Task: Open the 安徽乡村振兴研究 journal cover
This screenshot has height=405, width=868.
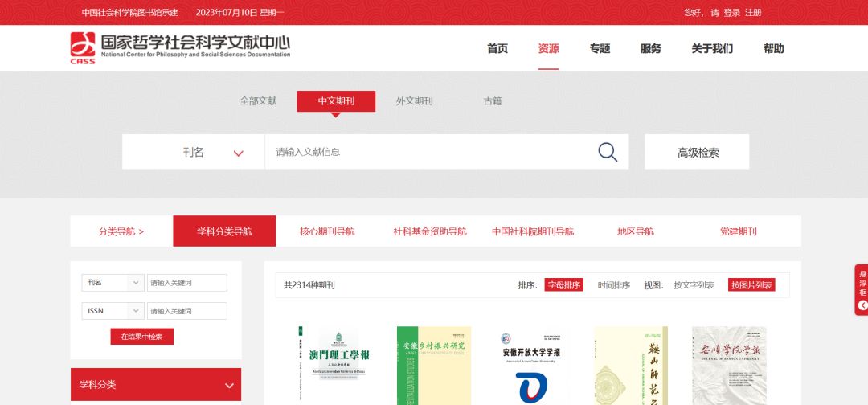Action: [x=433, y=366]
